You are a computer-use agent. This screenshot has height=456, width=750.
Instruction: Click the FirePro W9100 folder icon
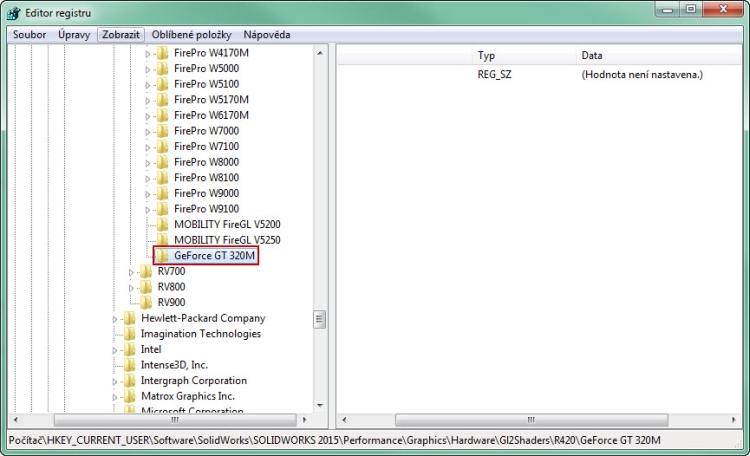point(163,209)
